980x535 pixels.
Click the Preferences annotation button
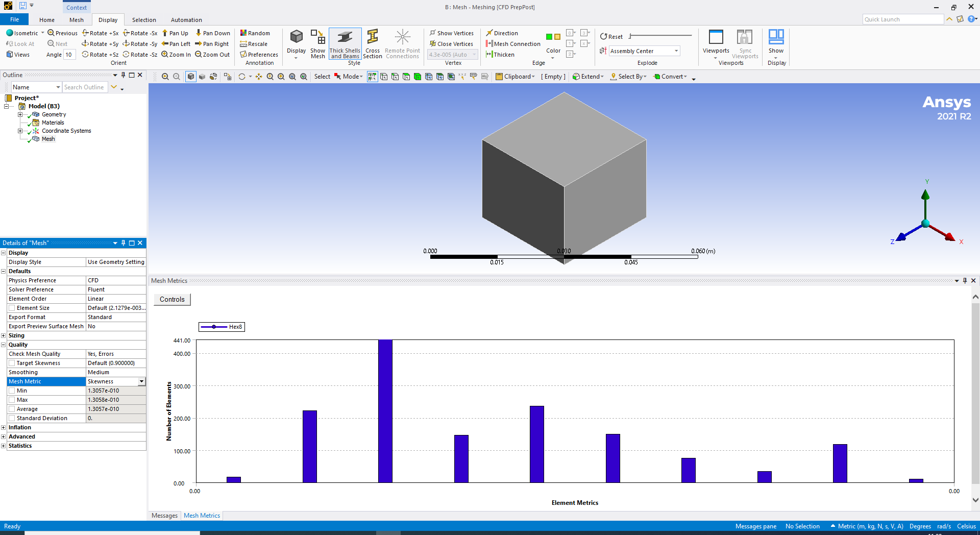pos(259,55)
